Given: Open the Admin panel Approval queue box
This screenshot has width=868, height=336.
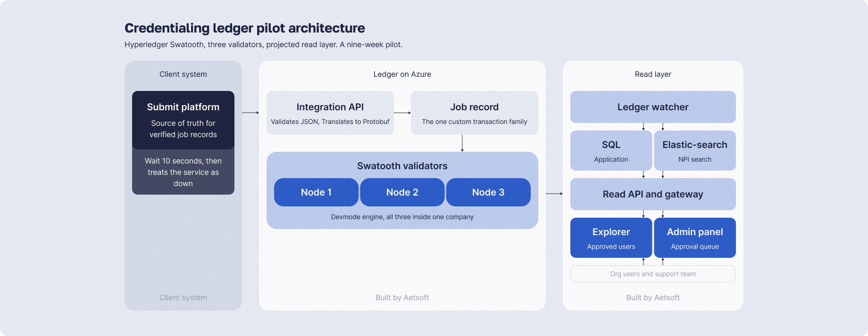Looking at the screenshot, I should pos(695,238).
